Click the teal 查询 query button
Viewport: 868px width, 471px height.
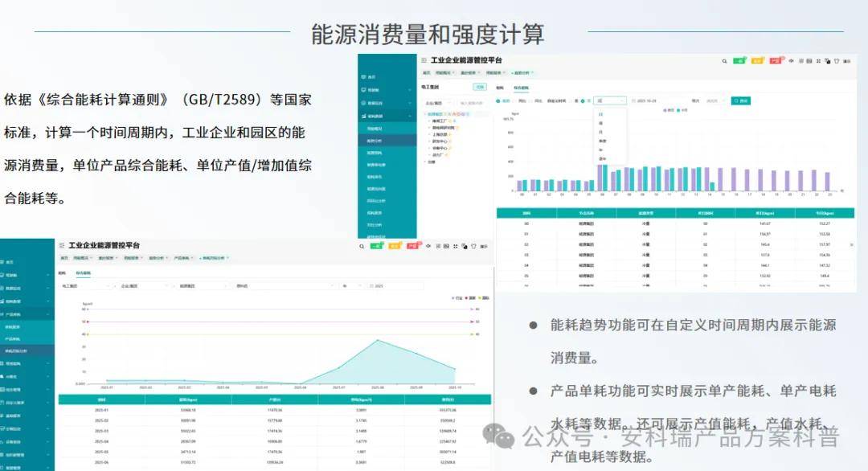pos(740,101)
